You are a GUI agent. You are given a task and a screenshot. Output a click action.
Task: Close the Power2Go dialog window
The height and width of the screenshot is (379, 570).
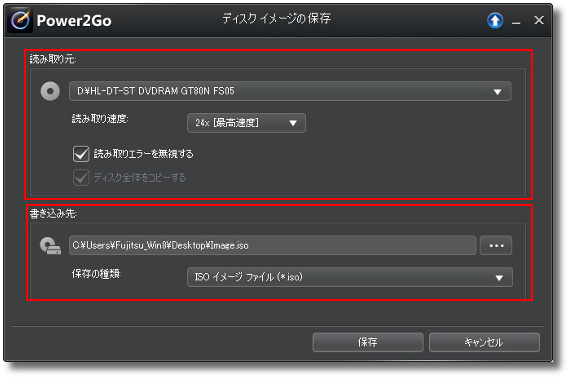pyautogui.click(x=539, y=20)
